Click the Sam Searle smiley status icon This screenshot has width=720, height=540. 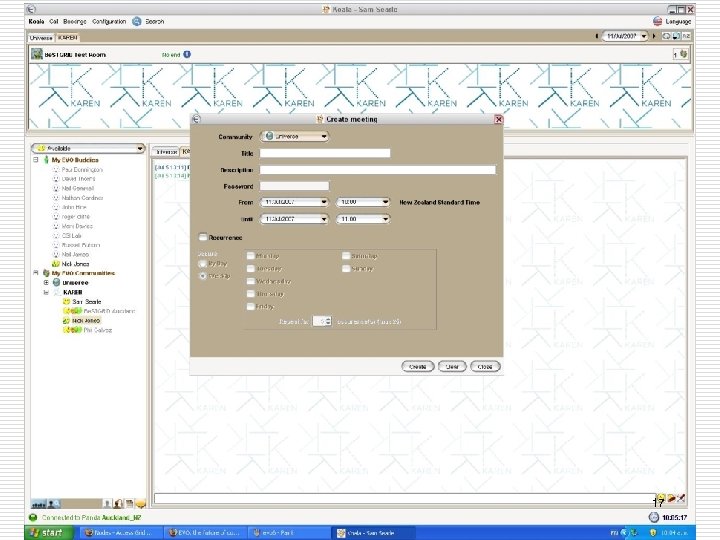(x=66, y=302)
